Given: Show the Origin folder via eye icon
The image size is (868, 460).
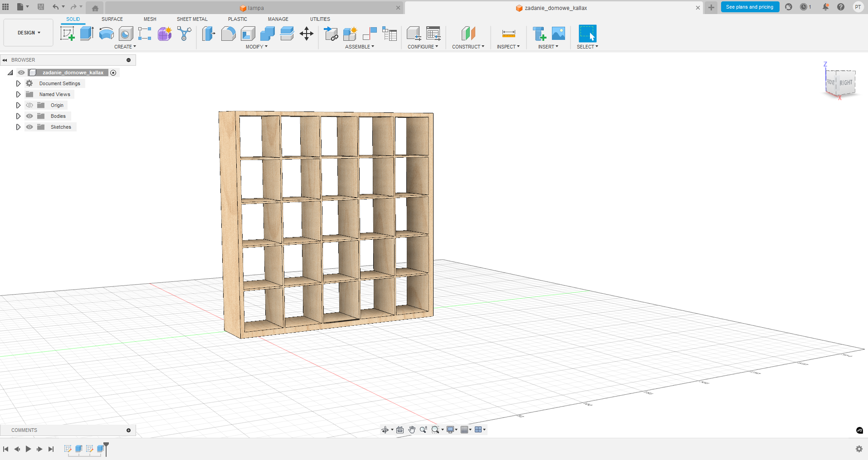Looking at the screenshot, I should tap(29, 105).
